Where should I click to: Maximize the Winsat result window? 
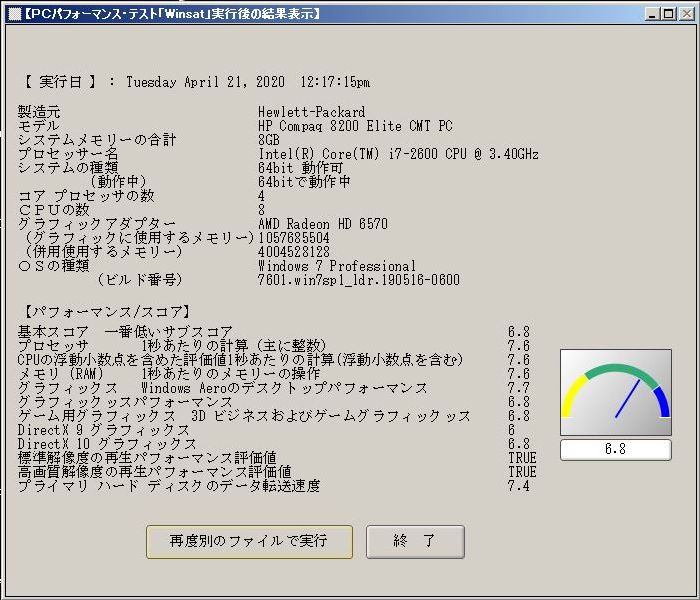click(669, 14)
